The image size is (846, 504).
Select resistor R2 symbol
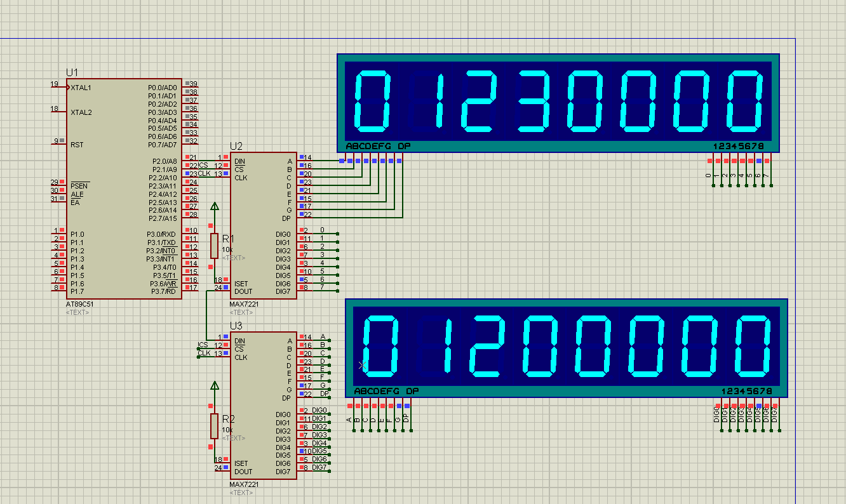coord(215,425)
